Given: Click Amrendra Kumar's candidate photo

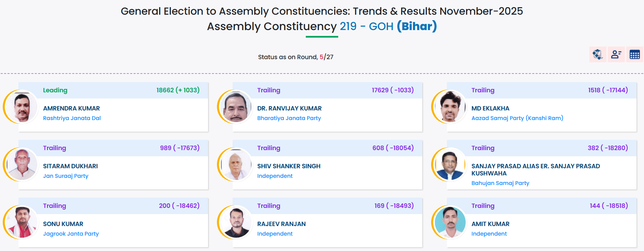Looking at the screenshot, I should [22, 107].
